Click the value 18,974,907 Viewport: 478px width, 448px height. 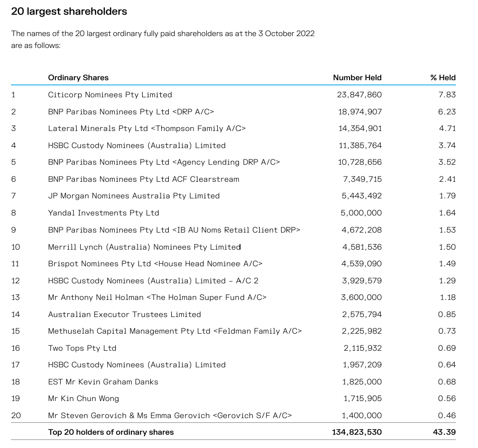coord(360,112)
